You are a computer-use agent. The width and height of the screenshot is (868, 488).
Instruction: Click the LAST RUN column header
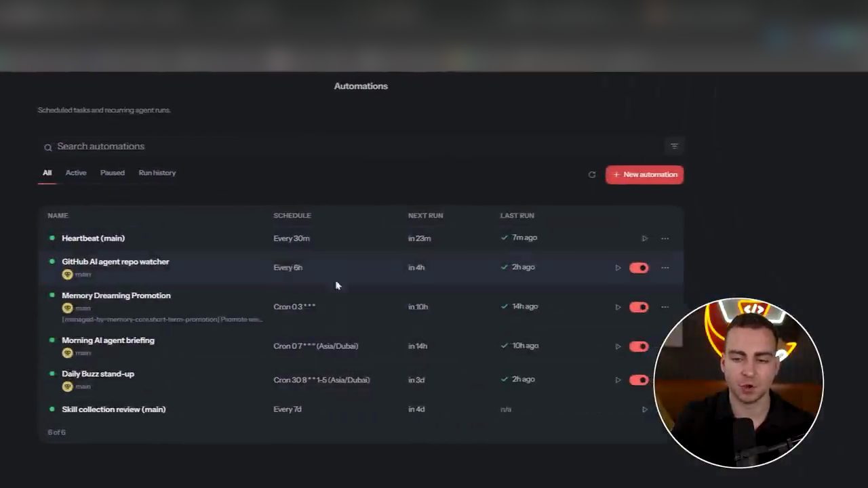tap(517, 216)
